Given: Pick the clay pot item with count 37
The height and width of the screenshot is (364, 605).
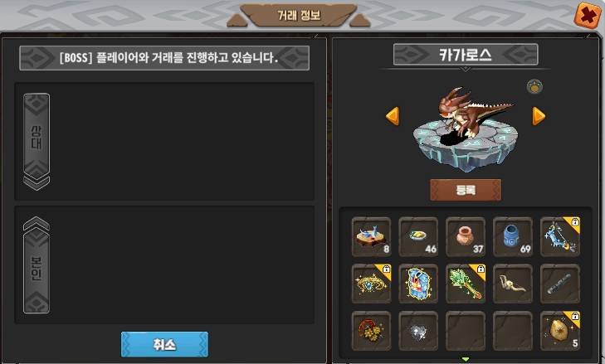Looking at the screenshot, I should (x=466, y=237).
